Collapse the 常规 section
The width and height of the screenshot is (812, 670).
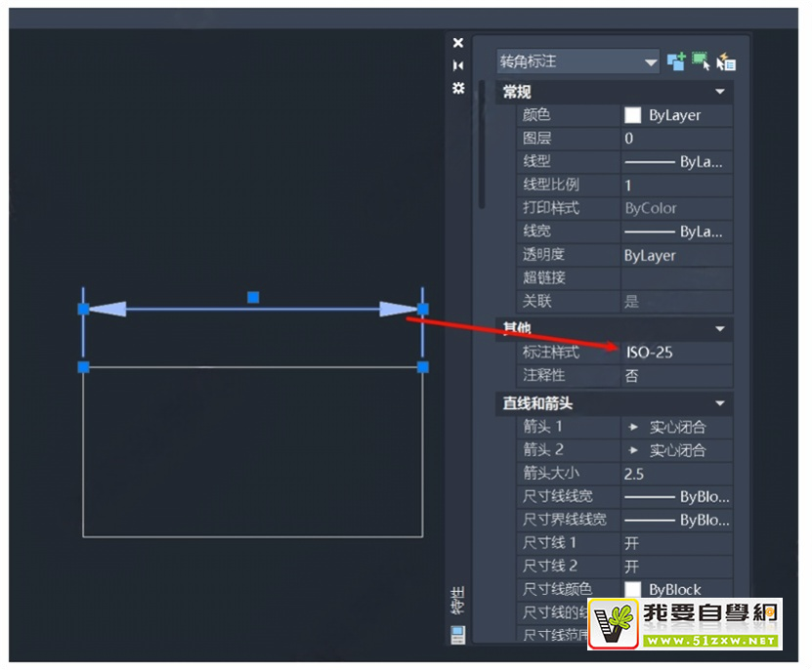coord(720,92)
